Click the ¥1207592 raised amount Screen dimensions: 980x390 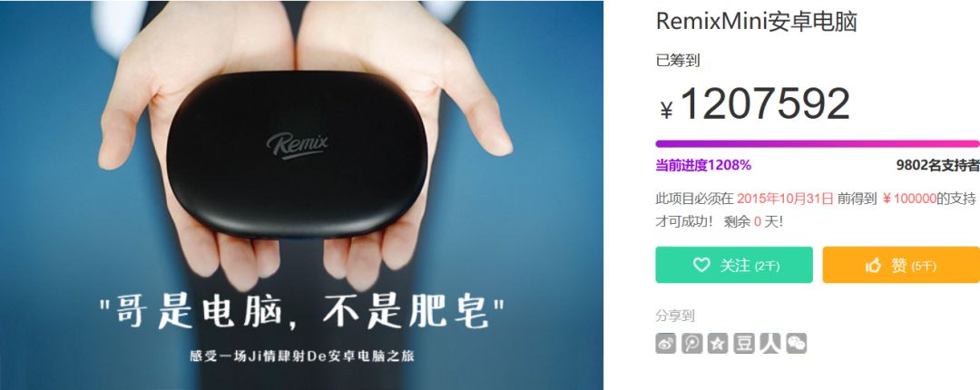pyautogui.click(x=755, y=104)
